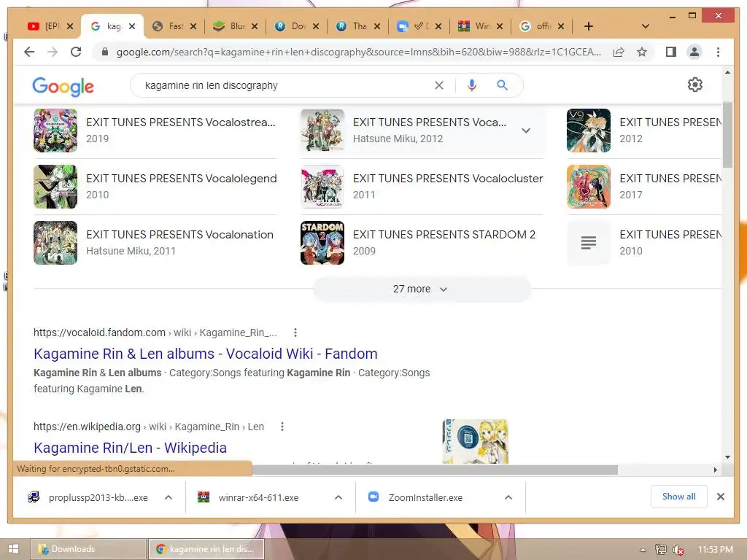Open the network tray icon
747x560 pixels.
[x=660, y=550]
